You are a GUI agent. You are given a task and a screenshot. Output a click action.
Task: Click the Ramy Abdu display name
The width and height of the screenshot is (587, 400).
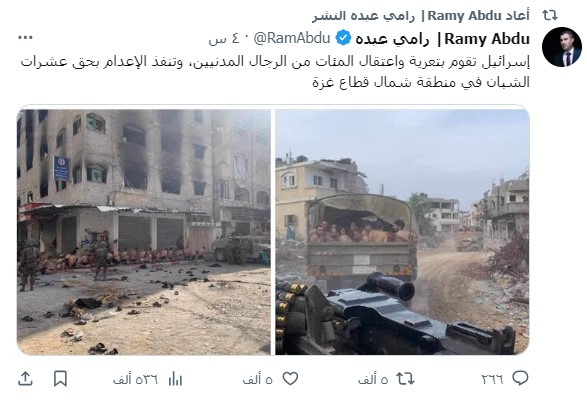point(442,39)
